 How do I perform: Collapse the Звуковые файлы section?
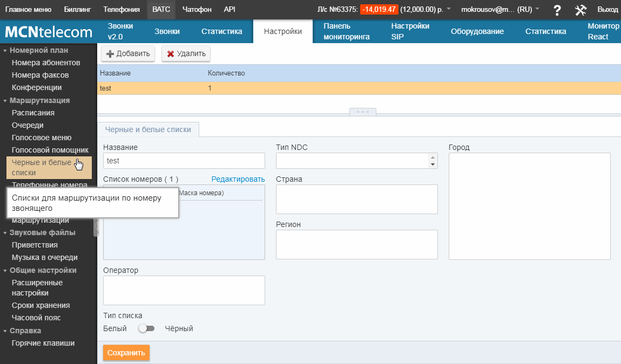pos(5,233)
